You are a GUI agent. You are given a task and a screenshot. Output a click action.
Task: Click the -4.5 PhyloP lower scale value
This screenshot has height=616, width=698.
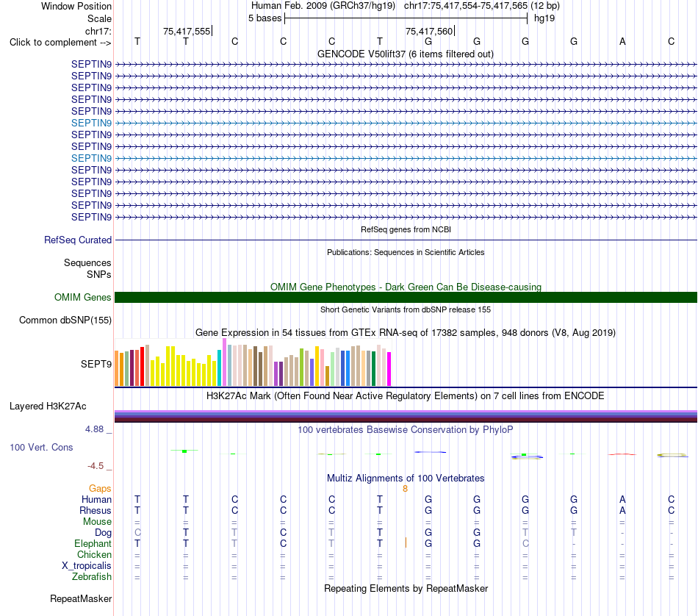coord(96,466)
